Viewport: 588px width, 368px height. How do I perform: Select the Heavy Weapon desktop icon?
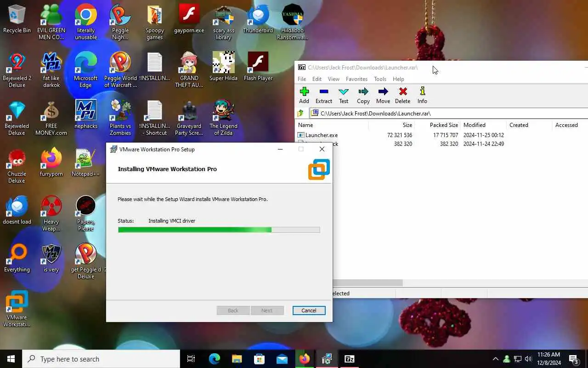[x=51, y=213]
